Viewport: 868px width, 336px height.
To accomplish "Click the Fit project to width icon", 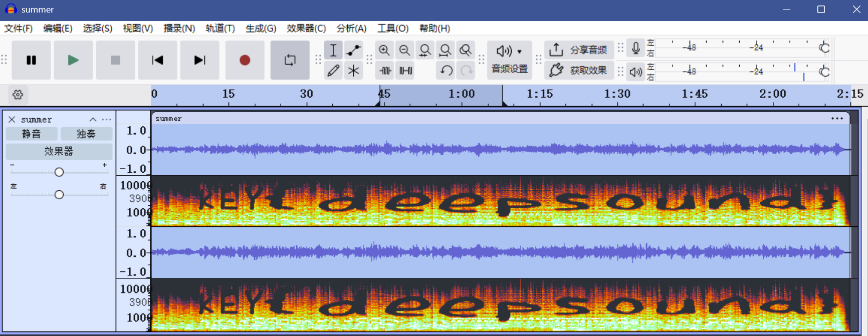I will [445, 50].
